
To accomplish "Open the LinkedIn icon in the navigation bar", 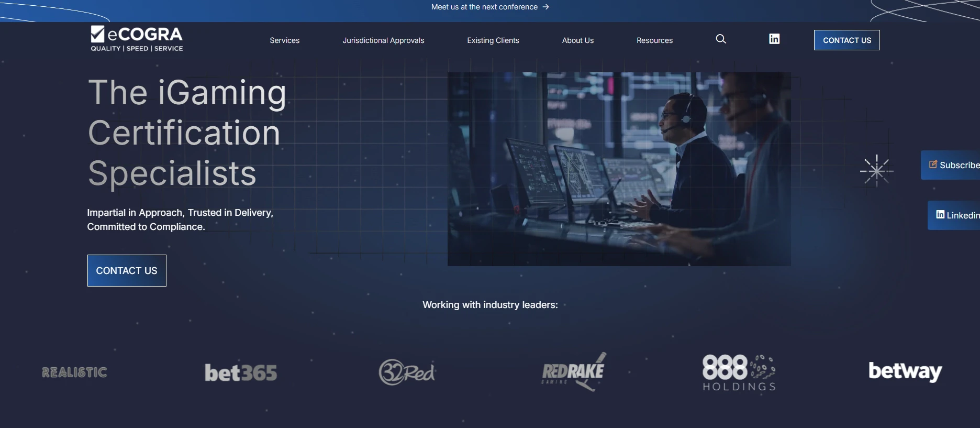I will coord(774,39).
